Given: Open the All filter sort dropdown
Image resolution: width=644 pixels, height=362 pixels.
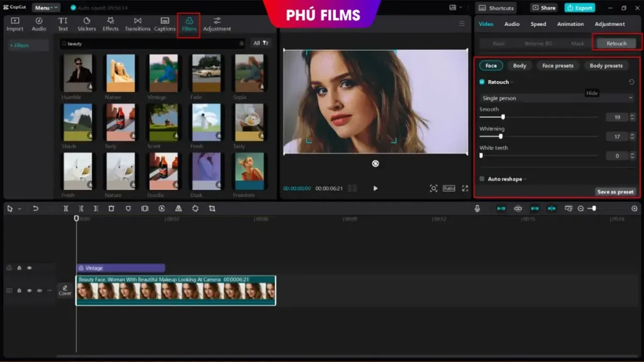Looking at the screenshot, I should (260, 43).
